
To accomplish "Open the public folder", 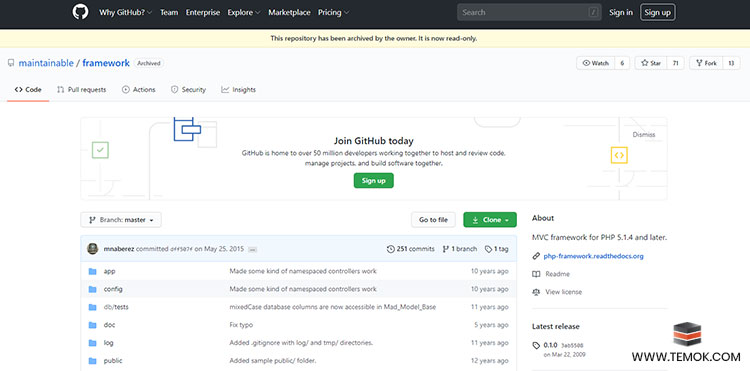I will (113, 361).
